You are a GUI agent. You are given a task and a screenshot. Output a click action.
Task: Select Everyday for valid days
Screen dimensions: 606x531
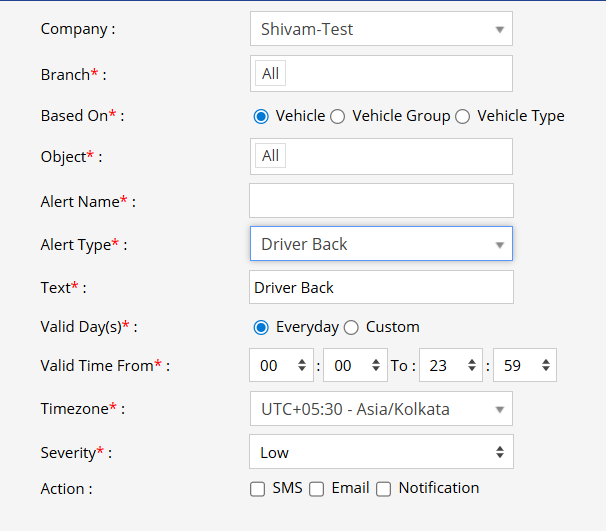click(x=261, y=327)
